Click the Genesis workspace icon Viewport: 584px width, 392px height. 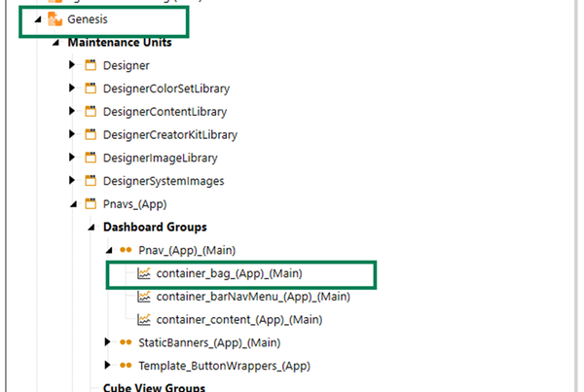[x=55, y=19]
